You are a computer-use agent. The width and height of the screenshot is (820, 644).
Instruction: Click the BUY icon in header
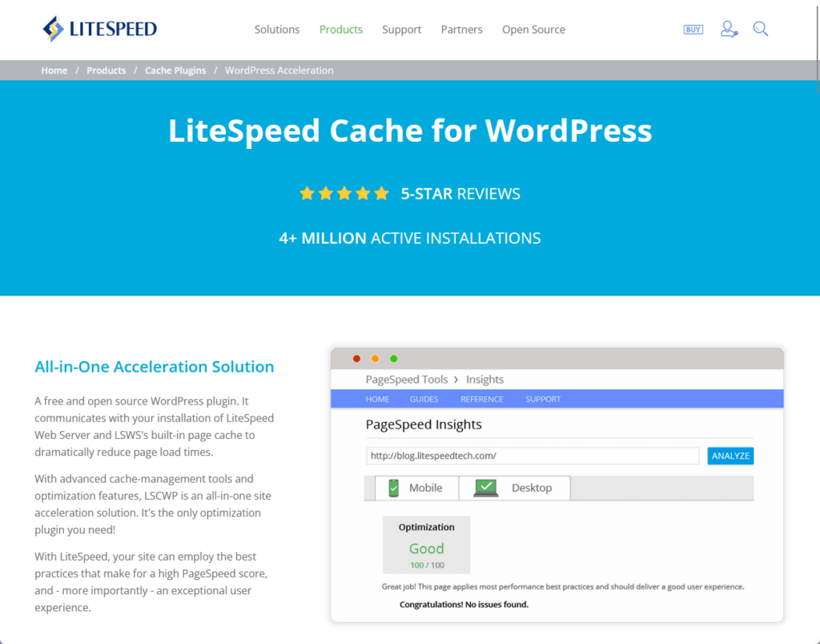pos(693,30)
